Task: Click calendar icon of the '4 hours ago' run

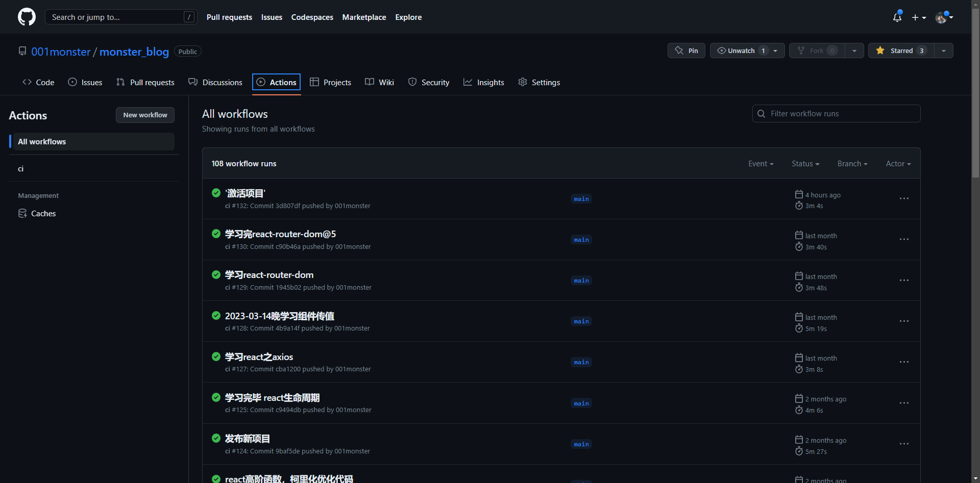Action: click(x=799, y=194)
